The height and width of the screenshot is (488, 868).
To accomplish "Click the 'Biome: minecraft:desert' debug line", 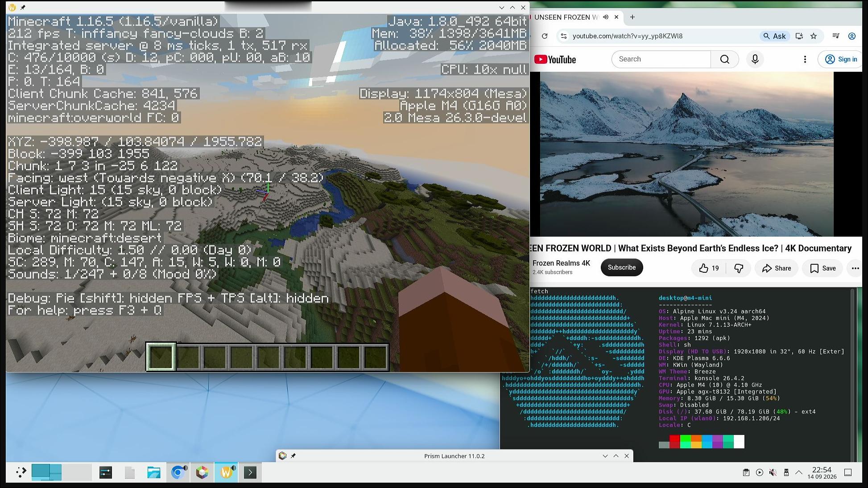I will pos(85,238).
